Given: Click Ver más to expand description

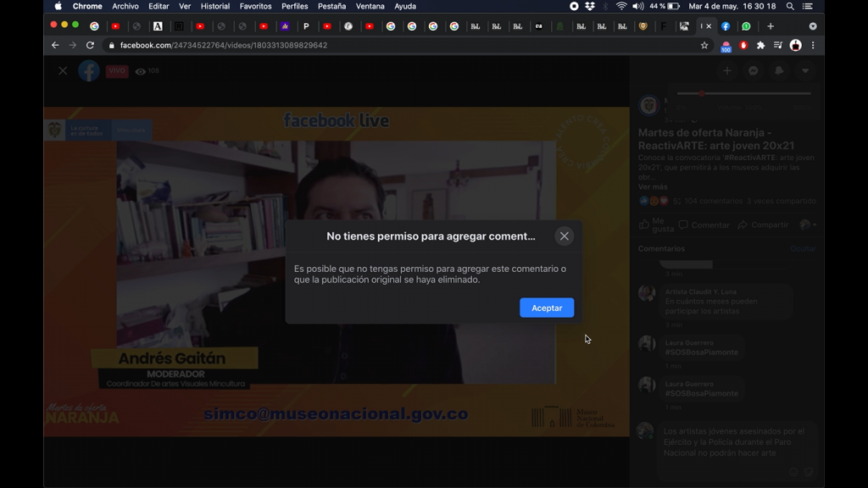Looking at the screenshot, I should (x=653, y=187).
